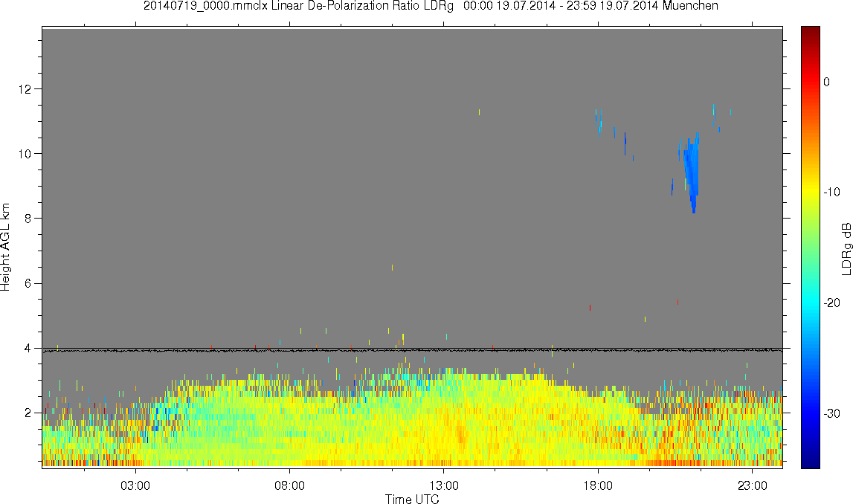Click the height tick label 2
This screenshot has width=853, height=504.
(x=29, y=413)
